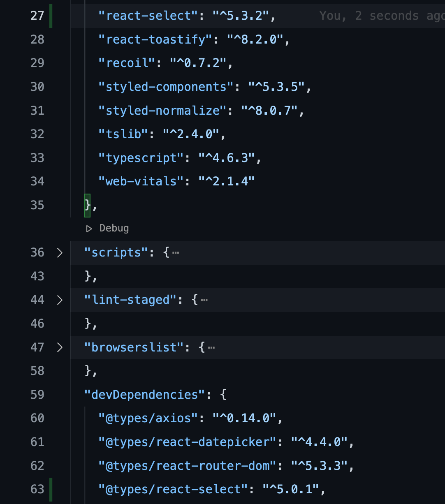Click the devDependencies property name
Viewport: 445px width, 504px height.
[x=144, y=395]
